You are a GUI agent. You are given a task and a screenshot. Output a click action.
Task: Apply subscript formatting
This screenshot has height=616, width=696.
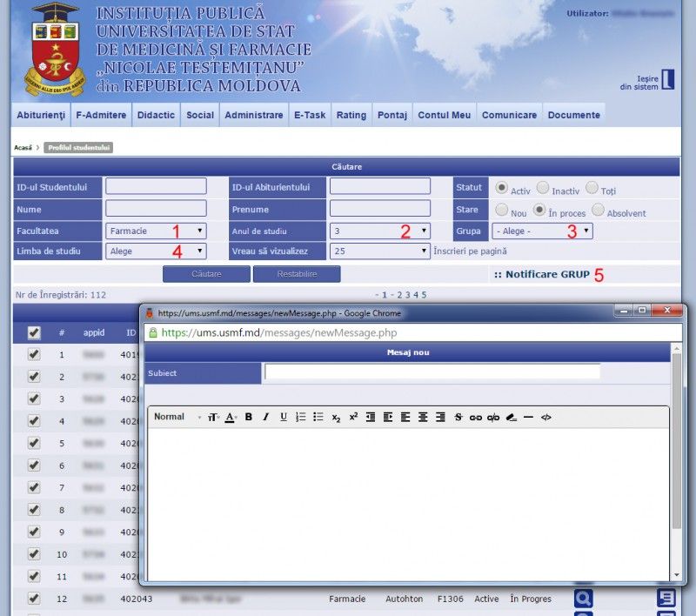pos(336,418)
